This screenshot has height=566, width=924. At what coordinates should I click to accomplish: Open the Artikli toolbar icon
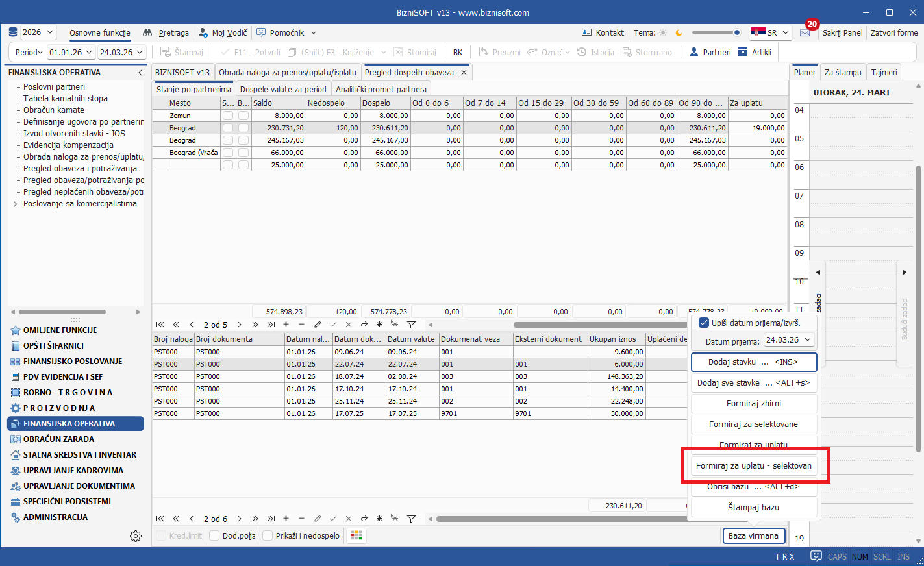pyautogui.click(x=743, y=52)
